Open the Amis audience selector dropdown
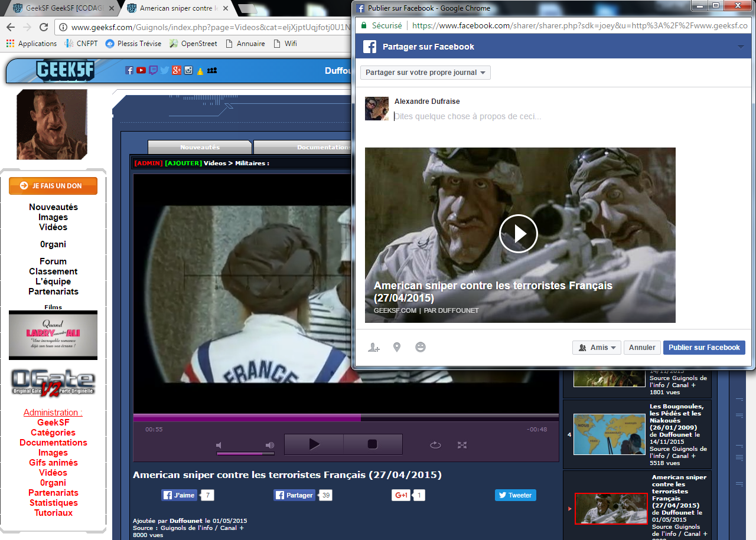Image resolution: width=756 pixels, height=540 pixels. tap(597, 348)
